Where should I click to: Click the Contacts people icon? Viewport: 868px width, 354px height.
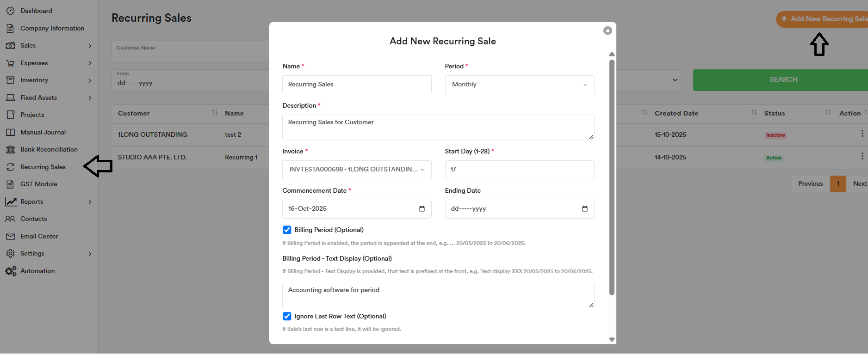coord(10,219)
